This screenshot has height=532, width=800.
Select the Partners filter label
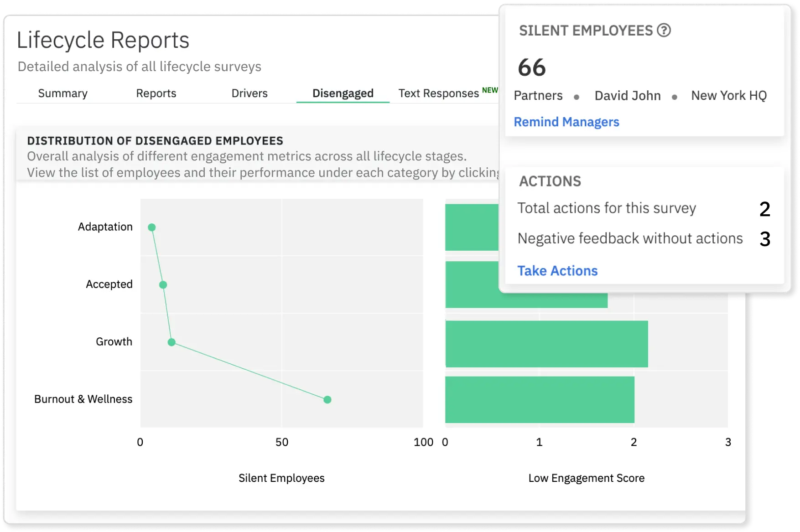(538, 95)
